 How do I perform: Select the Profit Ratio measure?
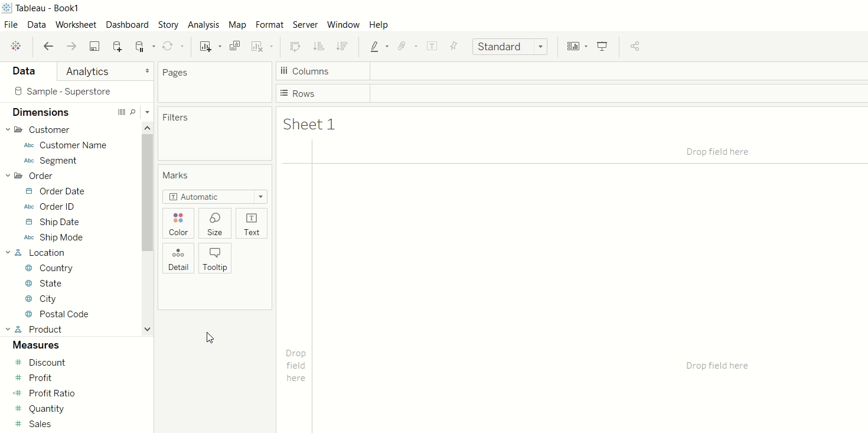pyautogui.click(x=51, y=393)
